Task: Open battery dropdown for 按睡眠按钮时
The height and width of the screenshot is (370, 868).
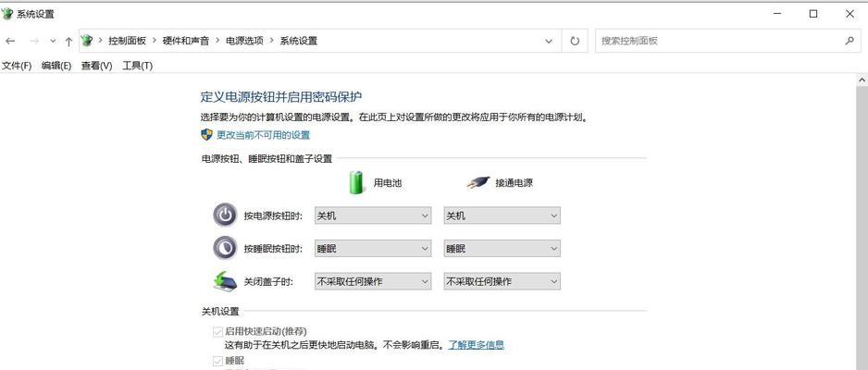Action: click(x=373, y=248)
